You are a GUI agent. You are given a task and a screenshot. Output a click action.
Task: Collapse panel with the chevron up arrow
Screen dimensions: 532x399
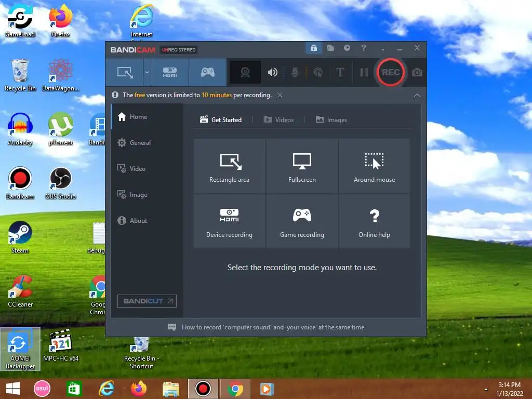[417, 96]
